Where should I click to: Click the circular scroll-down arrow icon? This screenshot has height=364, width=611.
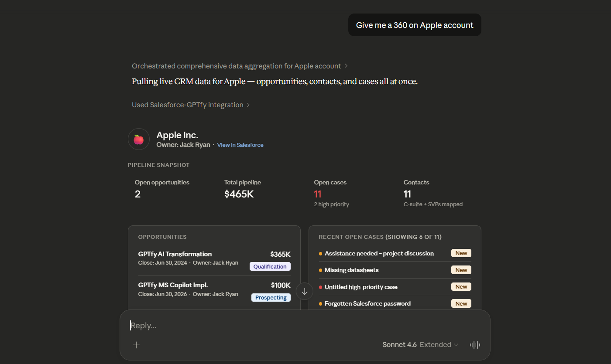[304, 291]
